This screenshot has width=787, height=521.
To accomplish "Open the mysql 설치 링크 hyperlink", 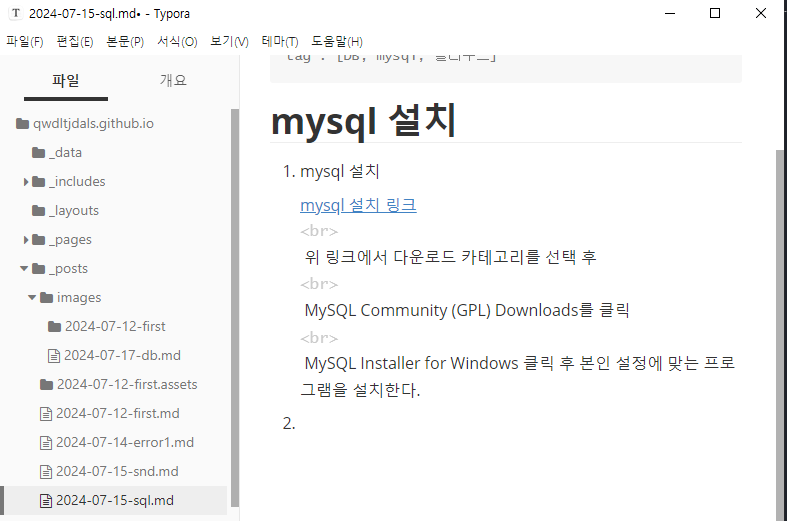I will coord(358,205).
